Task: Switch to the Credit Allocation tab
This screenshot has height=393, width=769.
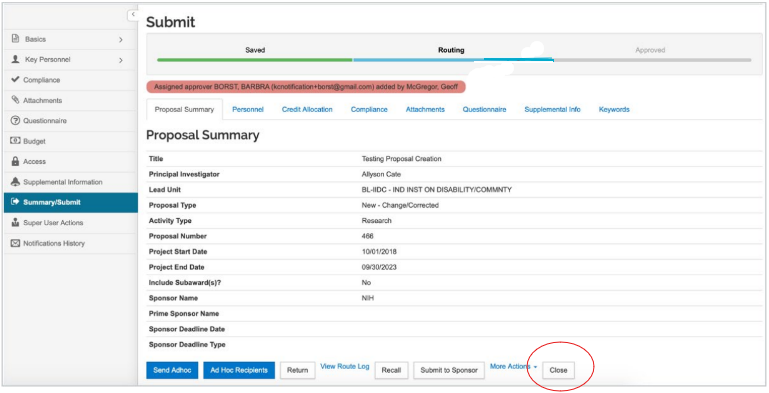Action: pos(307,109)
